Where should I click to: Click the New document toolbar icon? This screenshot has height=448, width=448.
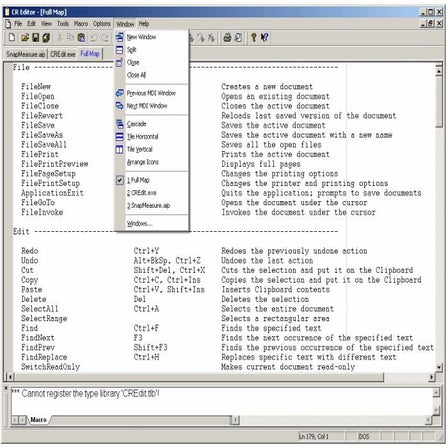(12, 38)
